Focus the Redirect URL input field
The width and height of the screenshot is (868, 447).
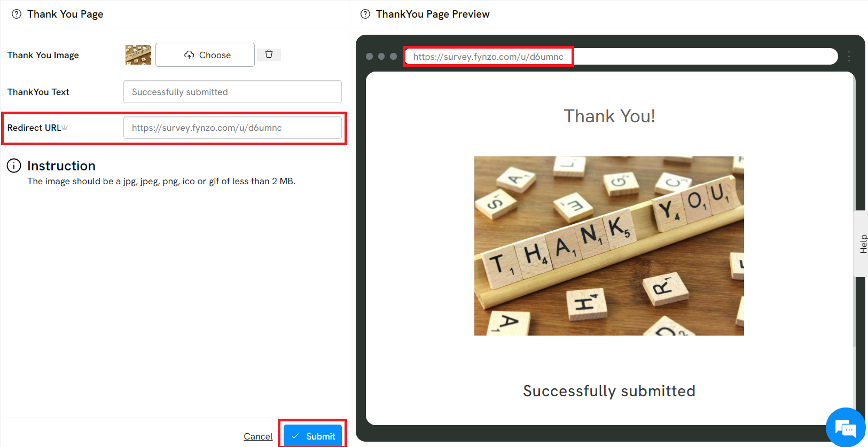pos(232,128)
